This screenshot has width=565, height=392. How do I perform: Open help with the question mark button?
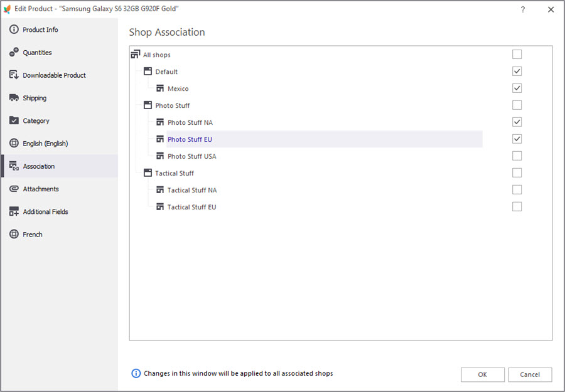pyautogui.click(x=523, y=9)
